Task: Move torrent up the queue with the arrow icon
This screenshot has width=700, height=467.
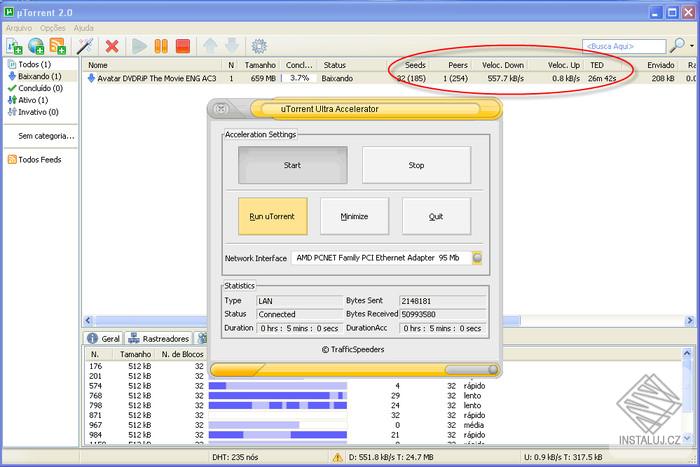Action: [210, 46]
